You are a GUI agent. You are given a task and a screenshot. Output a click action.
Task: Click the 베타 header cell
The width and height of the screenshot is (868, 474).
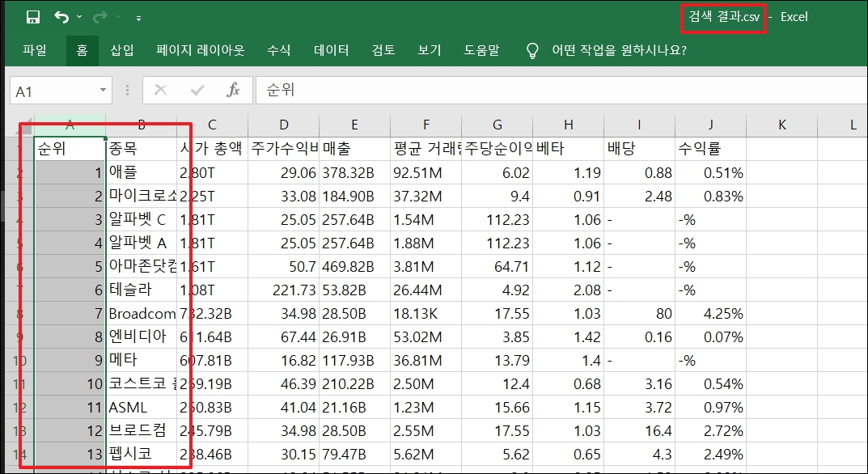[x=569, y=148]
